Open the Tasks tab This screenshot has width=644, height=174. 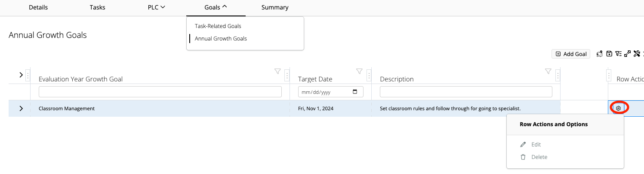click(x=97, y=7)
